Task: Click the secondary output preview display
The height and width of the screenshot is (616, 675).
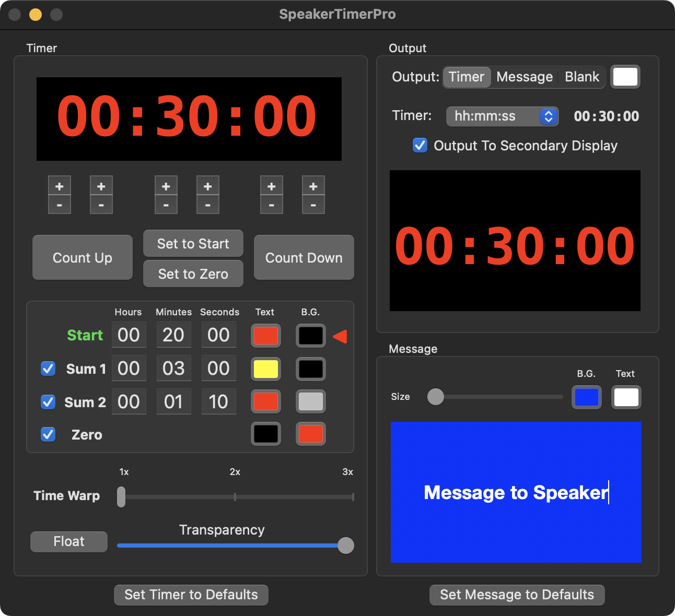Action: point(515,241)
